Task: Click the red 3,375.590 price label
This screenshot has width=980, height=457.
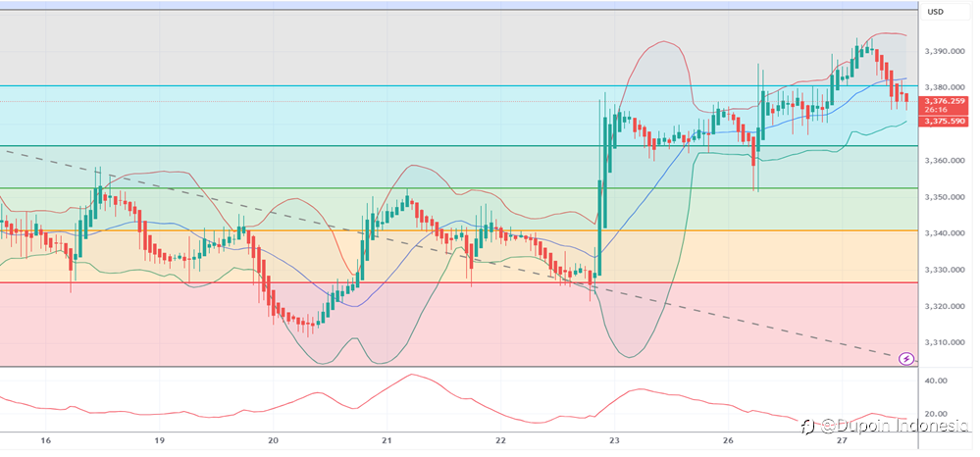Action: point(945,122)
